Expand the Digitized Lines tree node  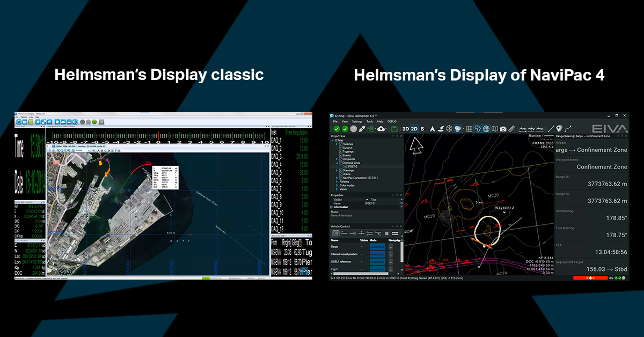pyautogui.click(x=337, y=163)
